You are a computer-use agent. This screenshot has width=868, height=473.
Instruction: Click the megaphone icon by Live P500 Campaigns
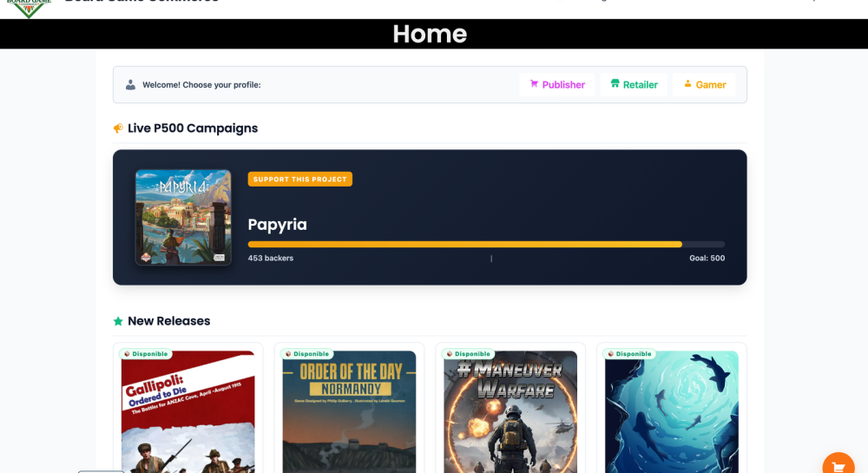(x=118, y=128)
